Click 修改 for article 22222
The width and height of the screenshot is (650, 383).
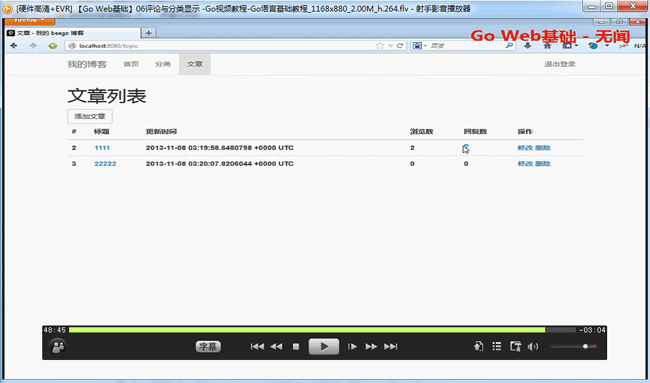[x=525, y=163]
